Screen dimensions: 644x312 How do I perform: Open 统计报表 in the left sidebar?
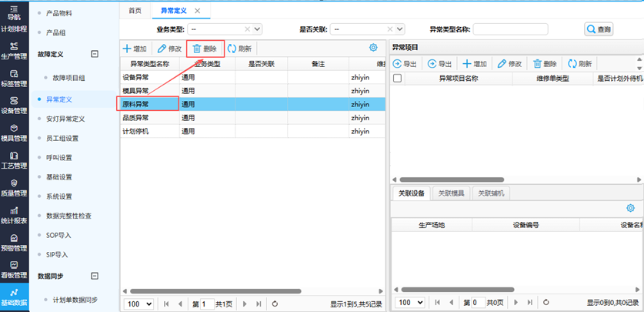(x=14, y=216)
